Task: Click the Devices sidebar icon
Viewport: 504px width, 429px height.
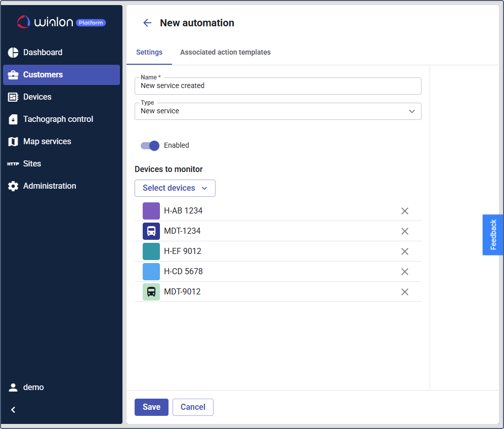Action: pyautogui.click(x=13, y=97)
